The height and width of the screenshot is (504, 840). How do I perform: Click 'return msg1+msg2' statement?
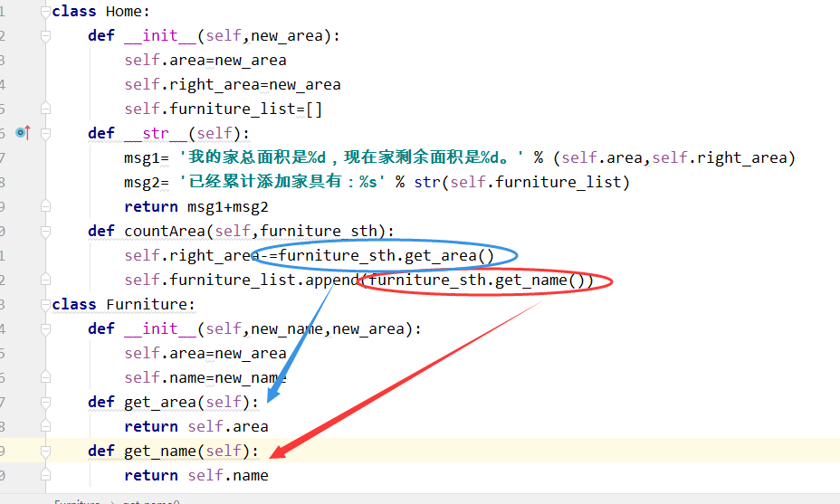pos(196,206)
